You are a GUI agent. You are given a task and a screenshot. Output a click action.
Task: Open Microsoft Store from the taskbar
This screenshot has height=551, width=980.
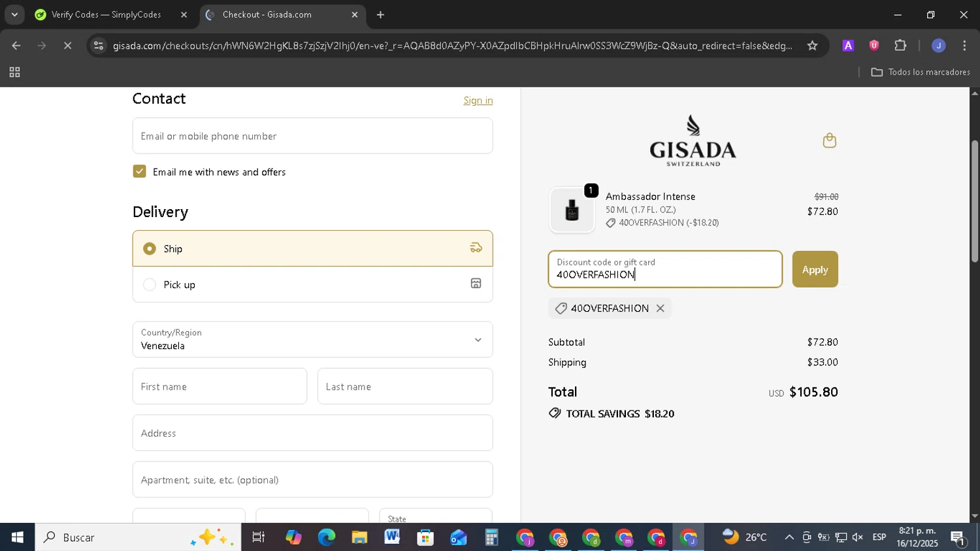coord(425,537)
